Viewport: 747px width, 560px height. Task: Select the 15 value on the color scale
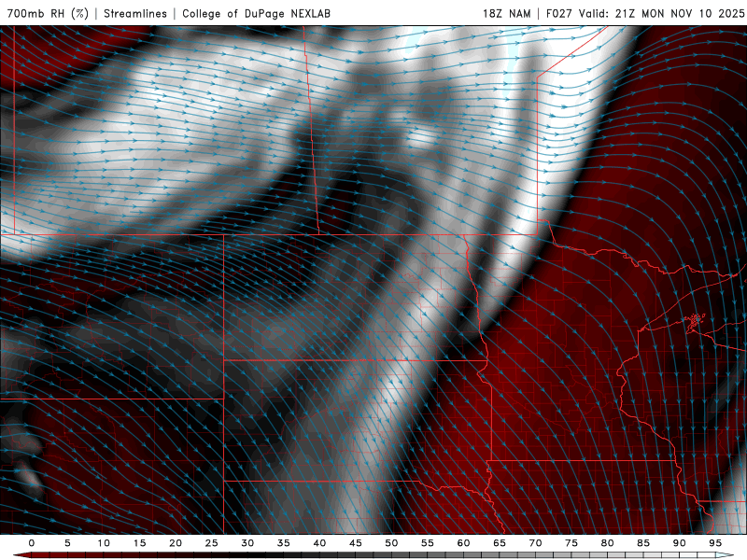coord(139,543)
